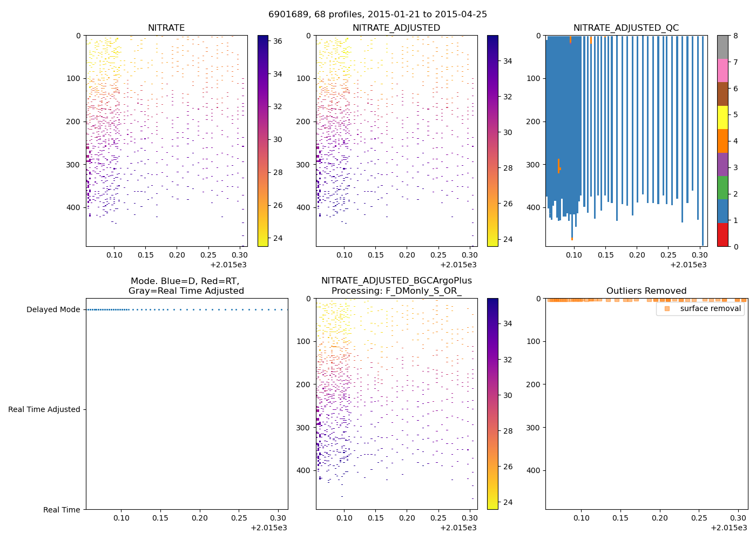Click the figure title with float ID 6901689
756x540 pixels.
click(x=377, y=15)
